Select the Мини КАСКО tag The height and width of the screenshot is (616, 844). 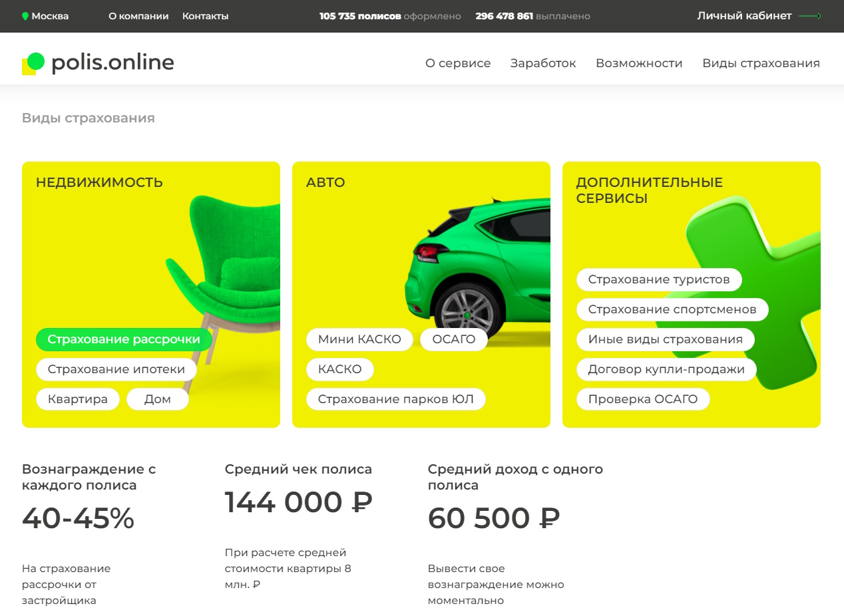(x=359, y=339)
